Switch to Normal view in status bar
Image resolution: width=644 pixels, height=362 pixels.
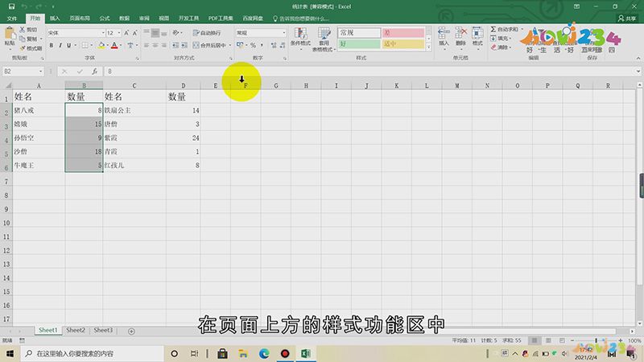coord(534,340)
